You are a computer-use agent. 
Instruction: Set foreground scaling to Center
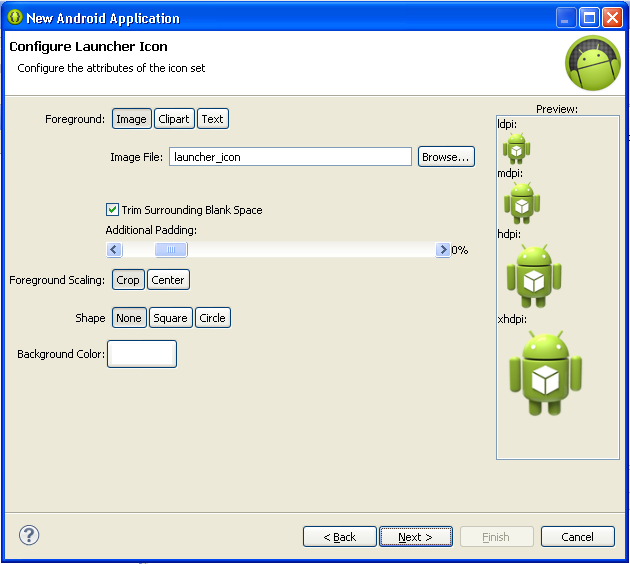168,280
